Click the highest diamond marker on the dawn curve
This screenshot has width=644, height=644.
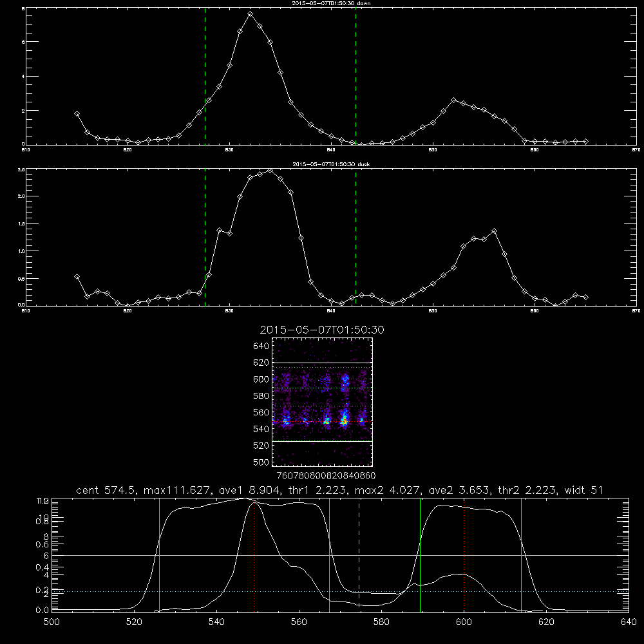[250, 14]
